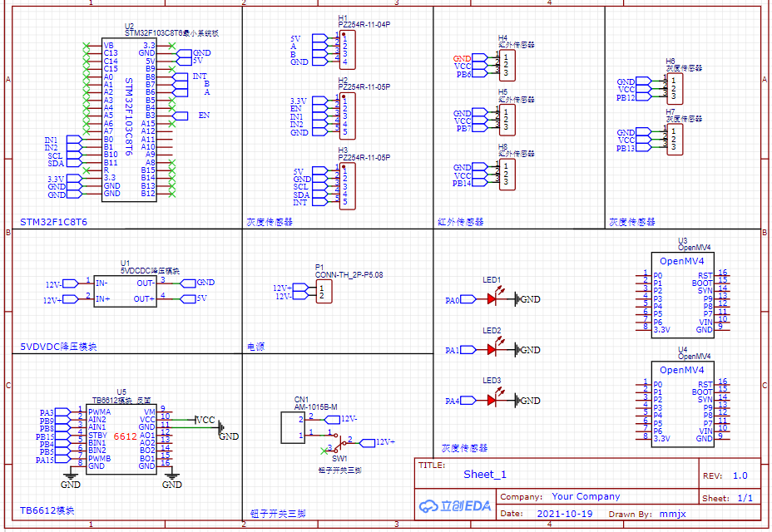Click the U1 5V DCDC module body
This screenshot has height=532, width=772.
[125, 291]
